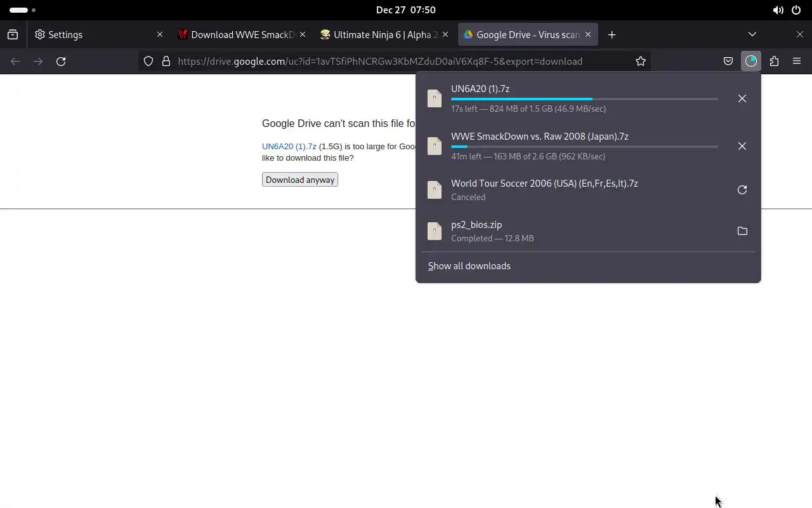Screen dimensions: 812x508
Task: Open Show all downloads
Action: tap(469, 266)
